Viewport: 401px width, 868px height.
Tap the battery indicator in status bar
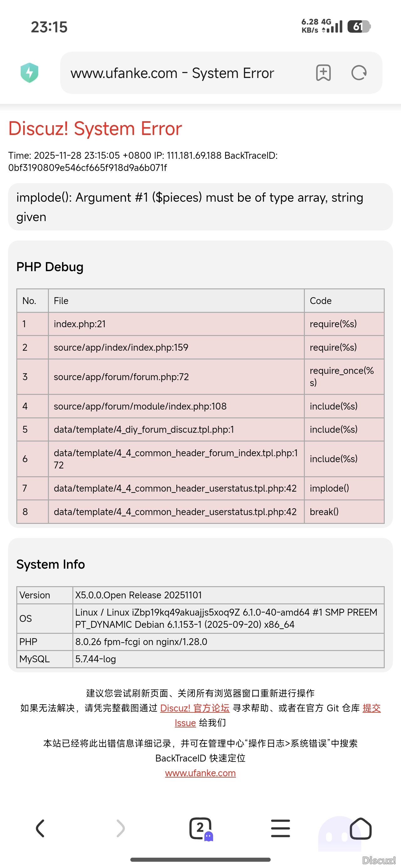(359, 27)
